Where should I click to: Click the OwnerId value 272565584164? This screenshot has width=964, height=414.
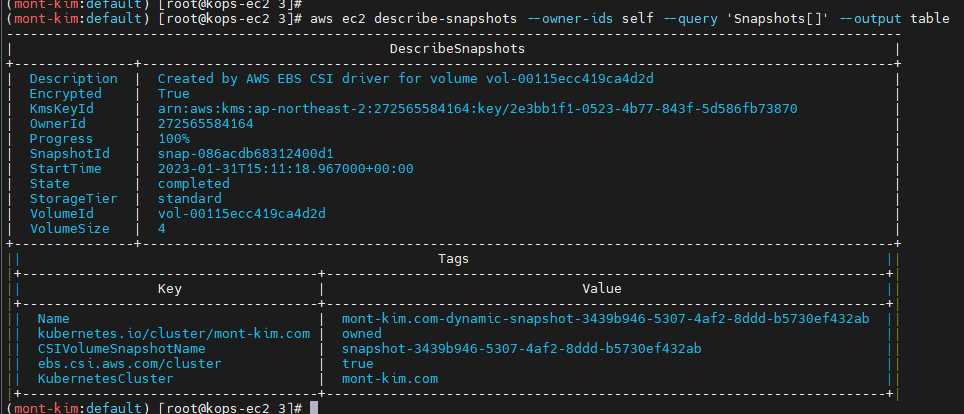[206, 123]
